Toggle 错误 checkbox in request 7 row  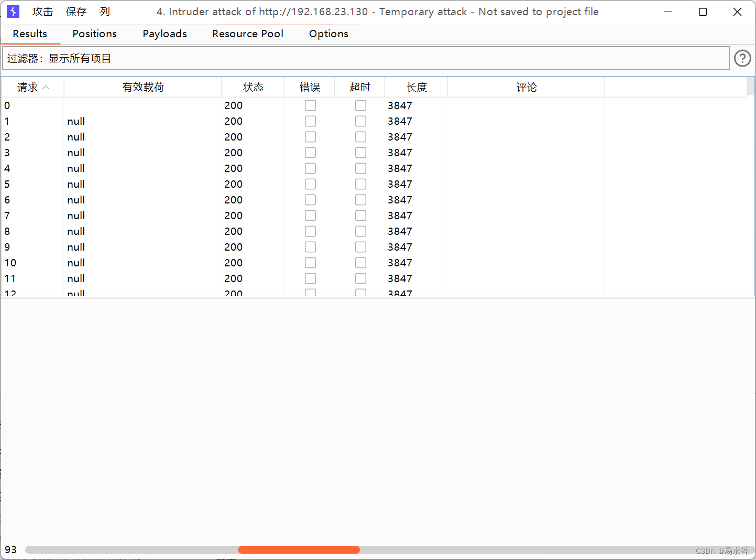(x=310, y=216)
